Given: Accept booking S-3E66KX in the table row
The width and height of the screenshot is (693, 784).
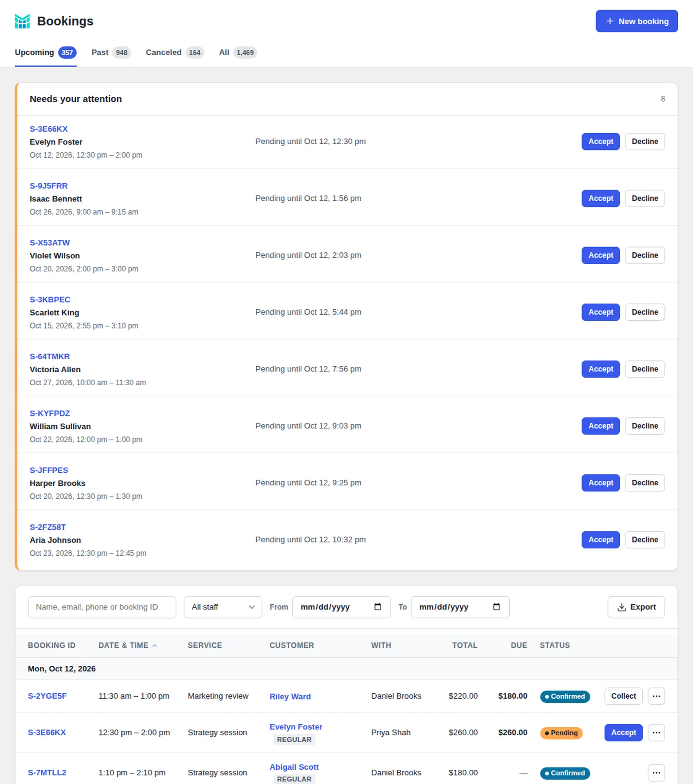Looking at the screenshot, I should click(x=623, y=732).
